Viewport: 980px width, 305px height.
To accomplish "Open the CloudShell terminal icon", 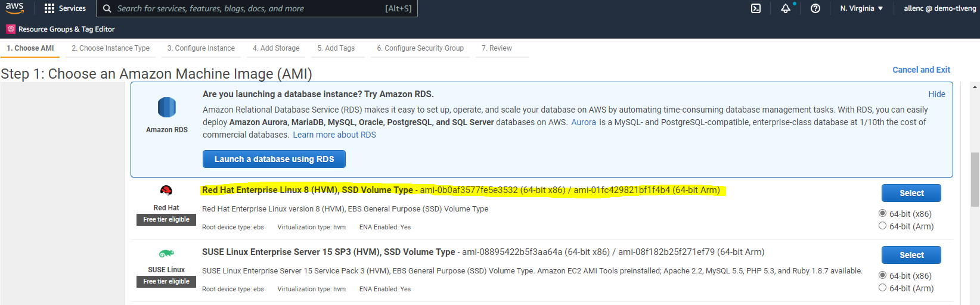I will [x=756, y=8].
